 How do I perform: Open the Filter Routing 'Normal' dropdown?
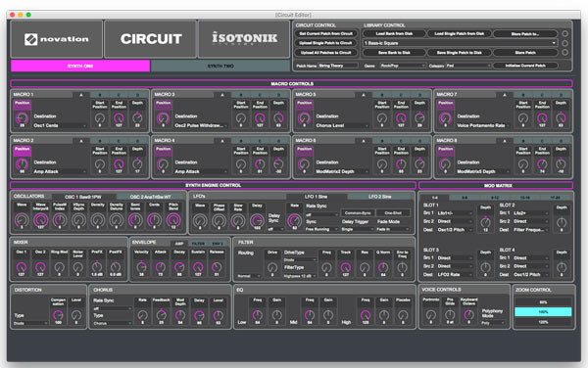[249, 276]
